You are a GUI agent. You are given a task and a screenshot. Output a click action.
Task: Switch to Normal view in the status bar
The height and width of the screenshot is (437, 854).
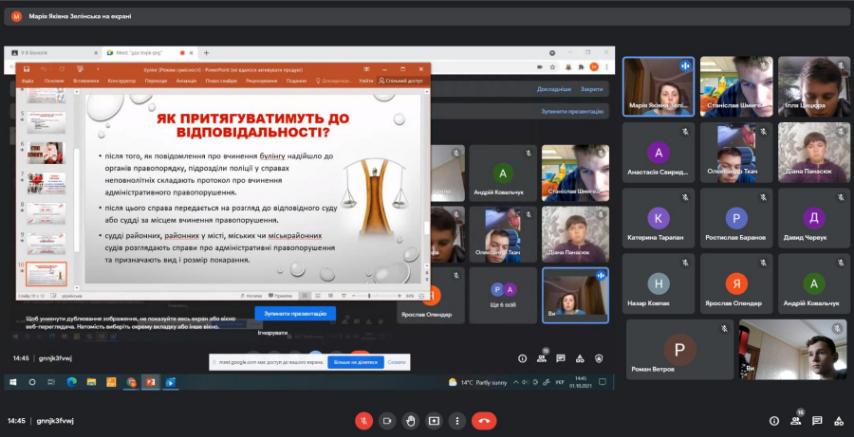[x=304, y=295]
